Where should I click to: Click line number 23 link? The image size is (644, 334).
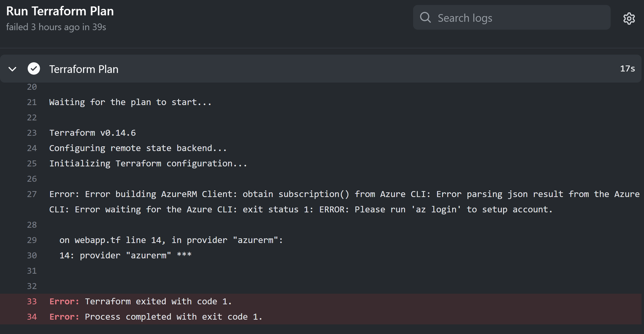click(32, 133)
